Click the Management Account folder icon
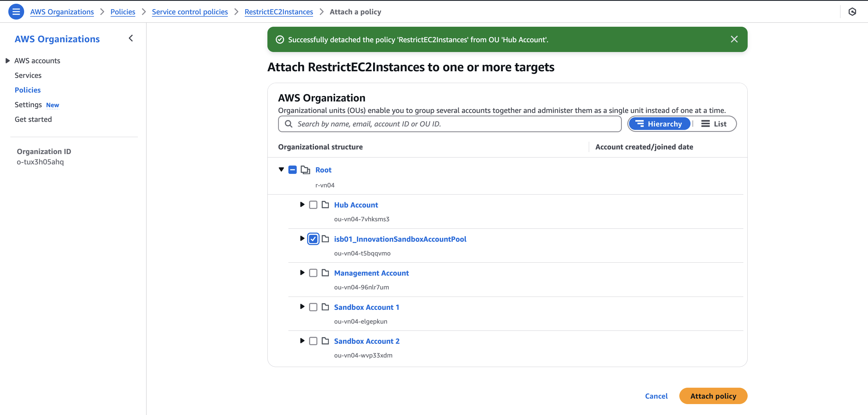The width and height of the screenshot is (868, 415). click(x=325, y=273)
